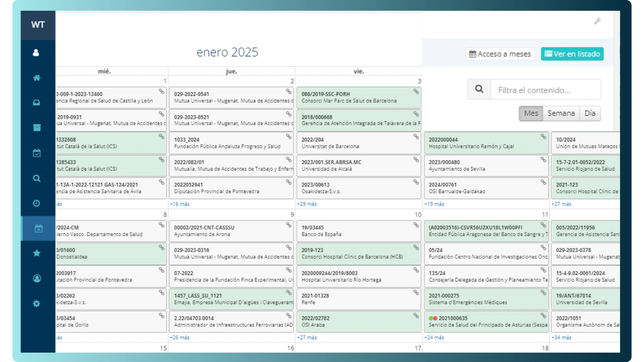Expand +24 más on January 11
This screenshot has width=644, height=362.
click(x=434, y=338)
